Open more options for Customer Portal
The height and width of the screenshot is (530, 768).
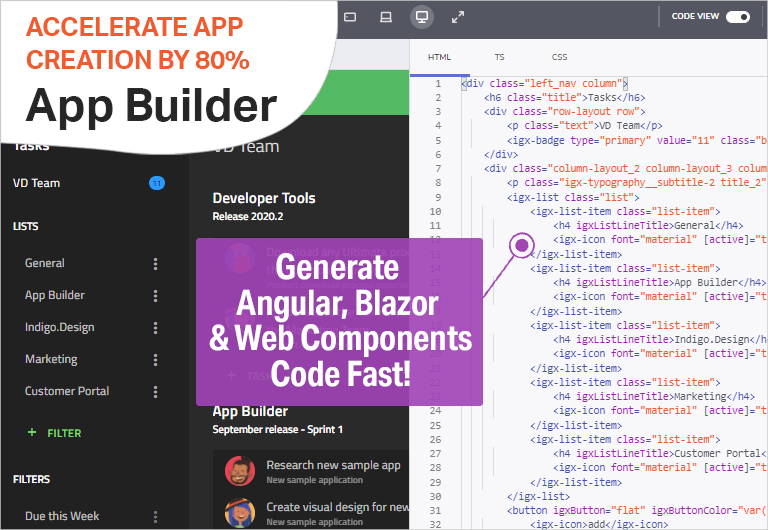coord(155,391)
